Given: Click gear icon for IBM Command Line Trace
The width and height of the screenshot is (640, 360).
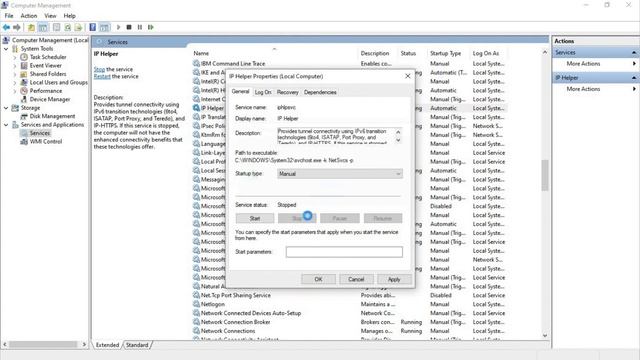Looking at the screenshot, I should 196,64.
